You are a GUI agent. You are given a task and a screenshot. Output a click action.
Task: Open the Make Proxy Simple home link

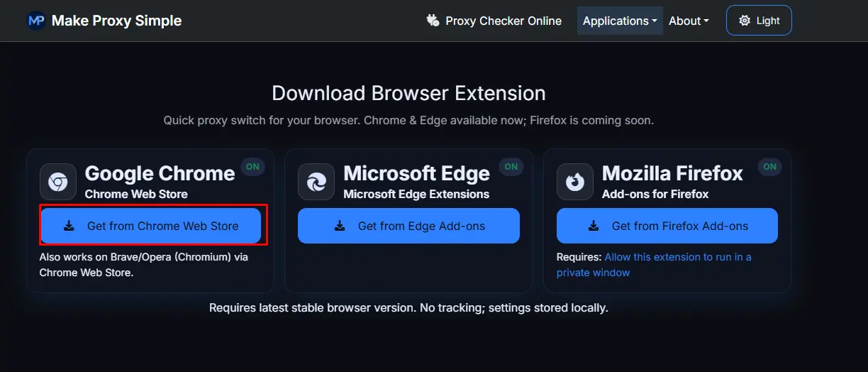[x=104, y=21]
